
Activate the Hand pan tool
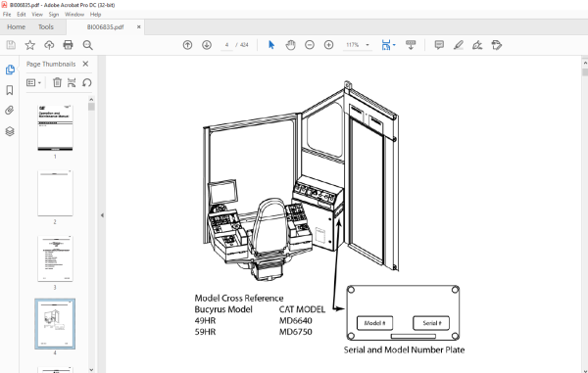[291, 45]
